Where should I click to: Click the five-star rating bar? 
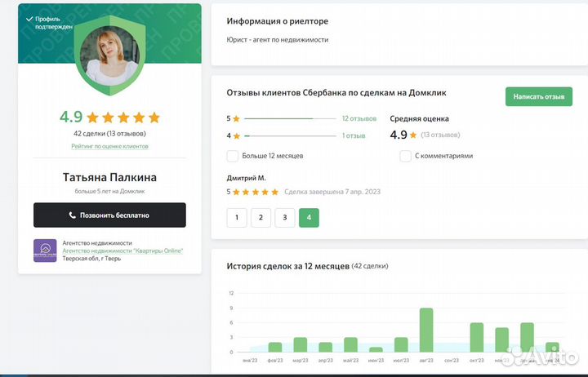pyautogui.click(x=290, y=118)
